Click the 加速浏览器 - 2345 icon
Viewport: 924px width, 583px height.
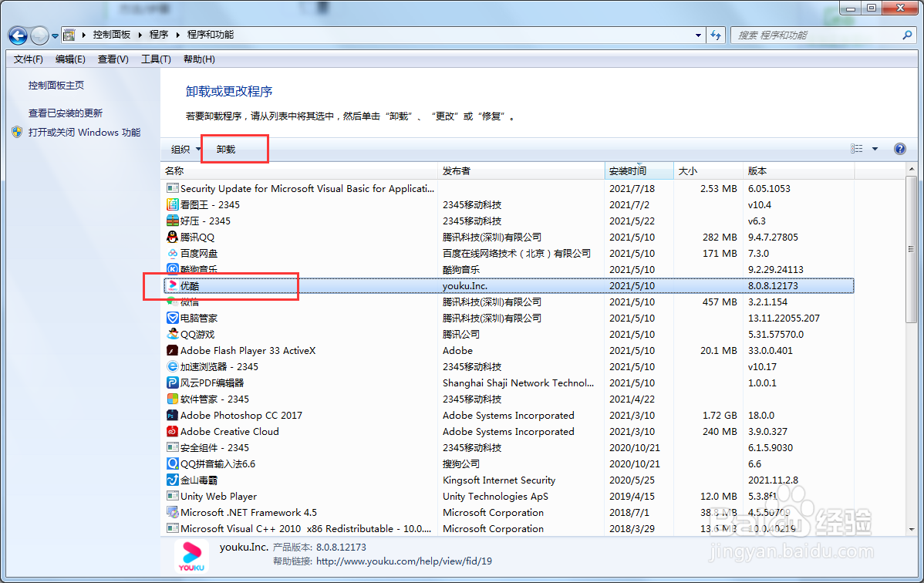click(172, 366)
